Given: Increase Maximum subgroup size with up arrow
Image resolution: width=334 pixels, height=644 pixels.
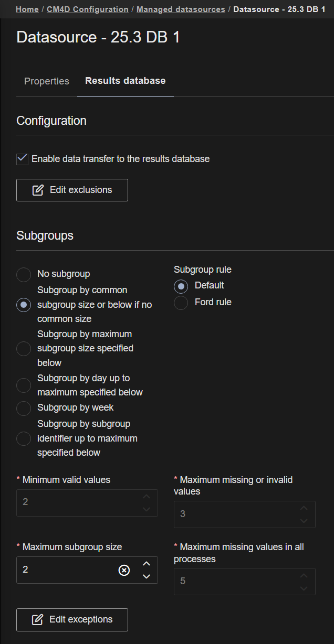Looking at the screenshot, I should point(147,564).
